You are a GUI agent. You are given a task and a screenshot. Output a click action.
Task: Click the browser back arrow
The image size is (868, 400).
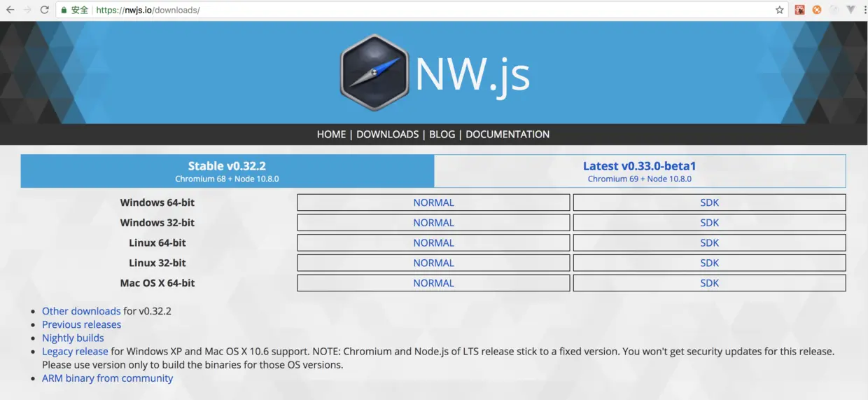click(10, 10)
